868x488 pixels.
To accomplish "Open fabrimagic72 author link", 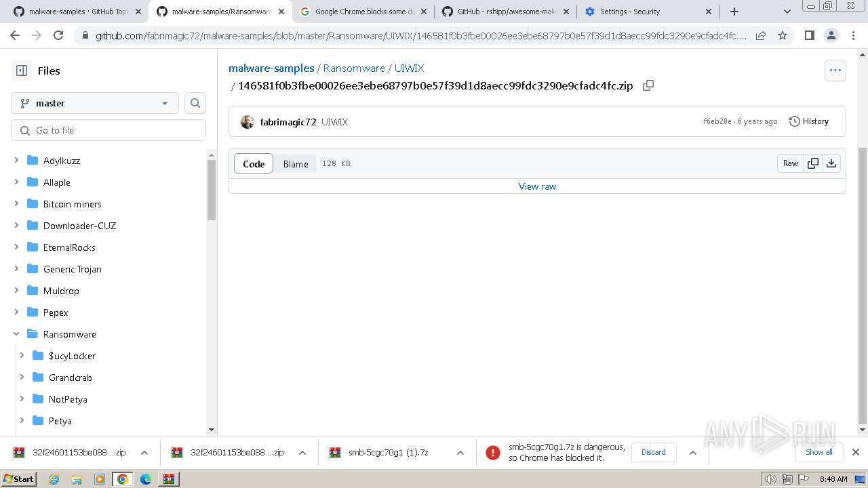I will [x=288, y=122].
